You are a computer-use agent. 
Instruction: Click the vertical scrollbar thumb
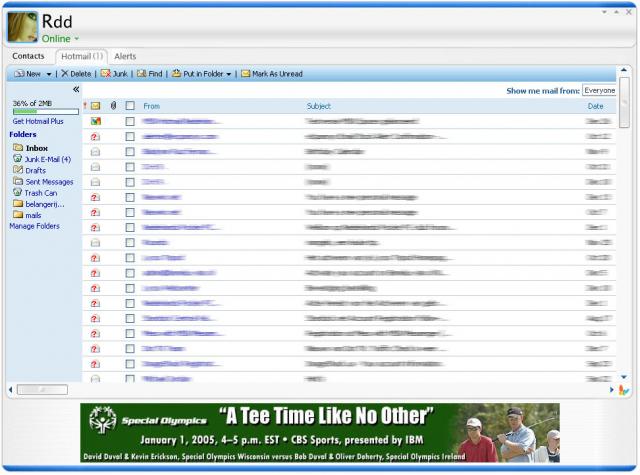click(x=624, y=102)
